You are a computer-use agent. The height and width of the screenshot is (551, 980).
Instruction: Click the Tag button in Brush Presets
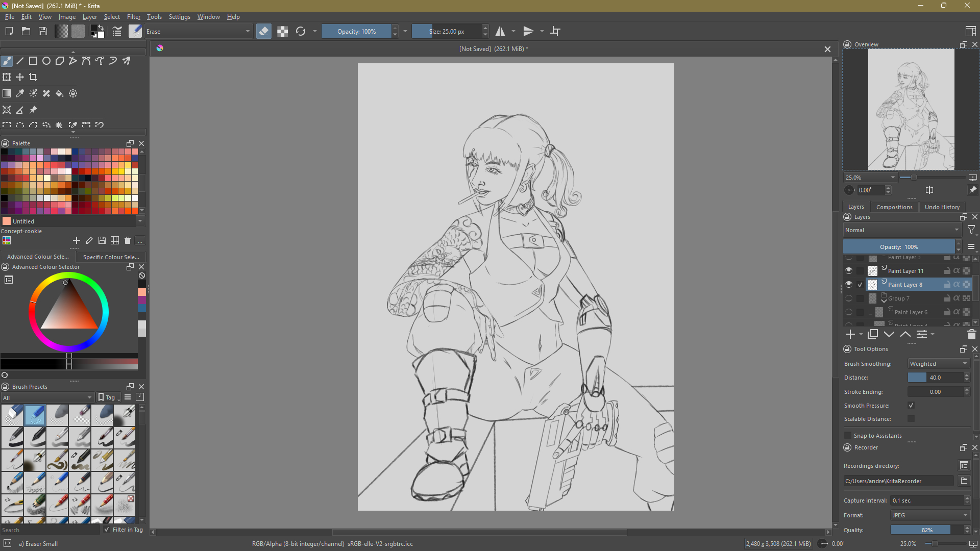click(x=108, y=397)
